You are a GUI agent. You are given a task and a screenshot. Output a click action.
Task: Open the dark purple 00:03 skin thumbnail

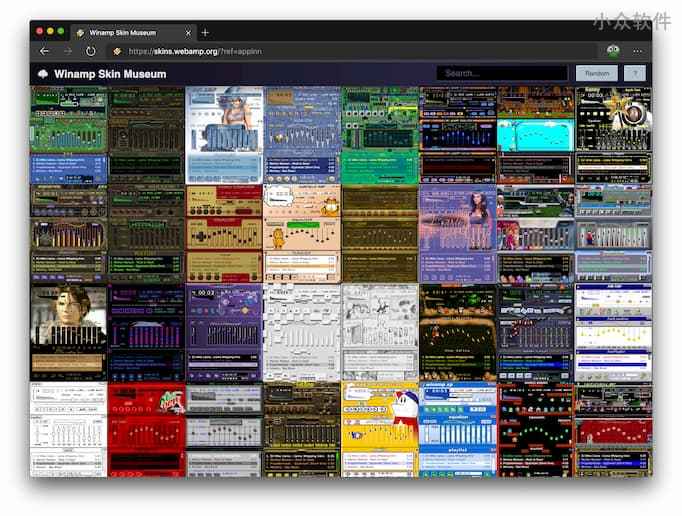tap(224, 332)
